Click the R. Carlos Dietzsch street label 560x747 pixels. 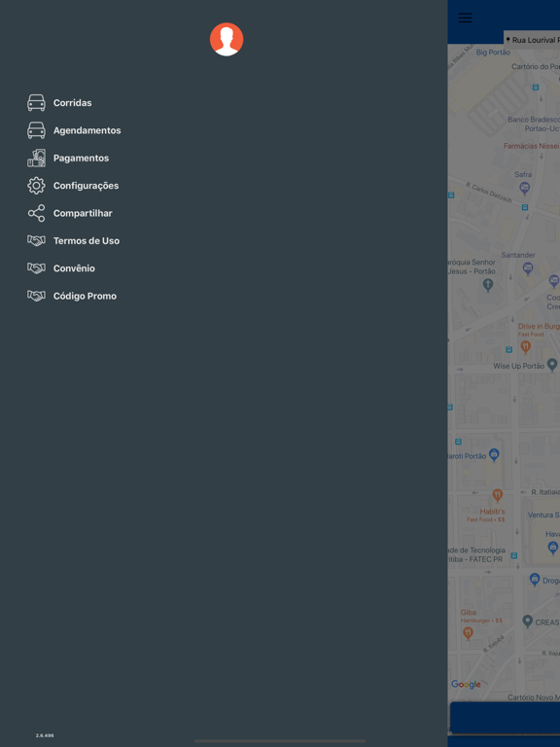coord(489,192)
